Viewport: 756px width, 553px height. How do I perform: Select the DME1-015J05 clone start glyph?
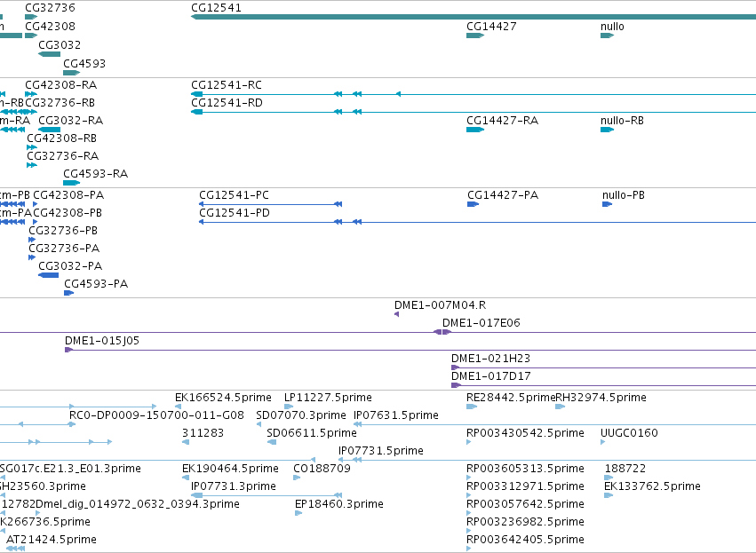(x=68, y=350)
